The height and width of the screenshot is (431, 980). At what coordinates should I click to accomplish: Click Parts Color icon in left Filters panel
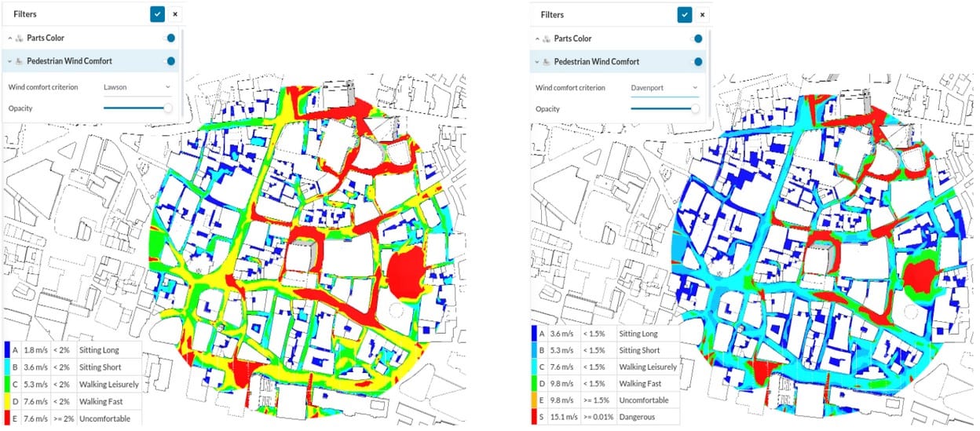20,38
